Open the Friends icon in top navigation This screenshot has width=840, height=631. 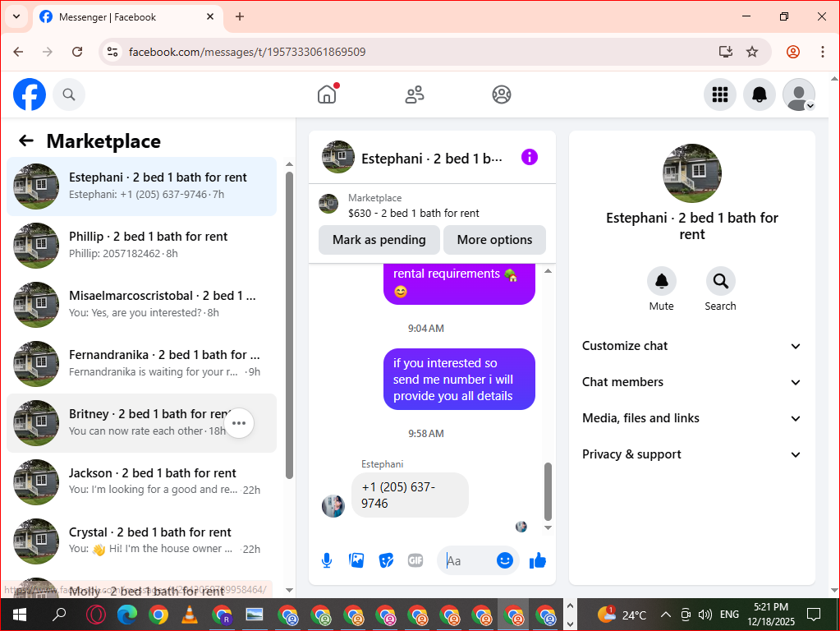coord(414,94)
